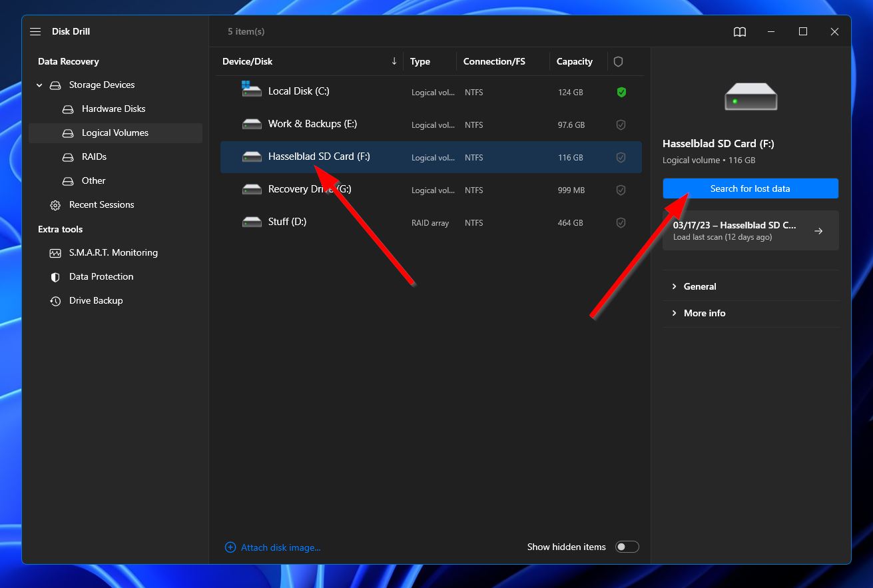Click the Hasselblad SD Card (F:) drive icon
Viewport: 873px width, 588px height.
point(252,156)
